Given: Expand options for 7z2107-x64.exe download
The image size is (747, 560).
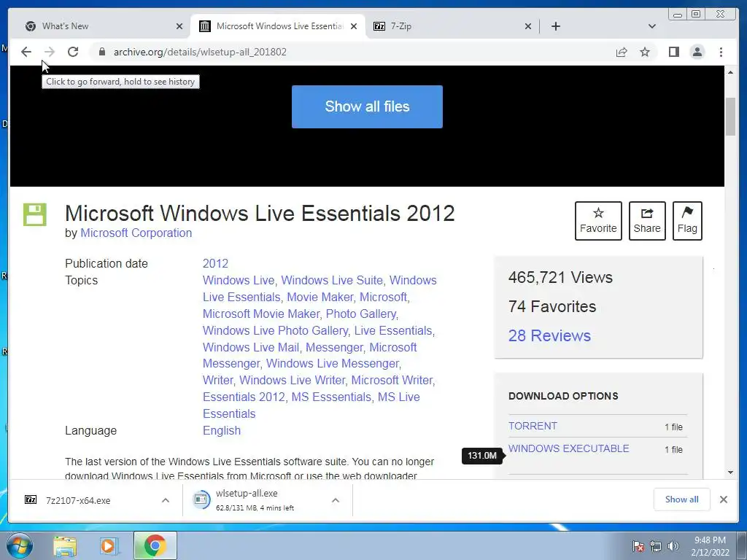Looking at the screenshot, I should tap(166, 500).
